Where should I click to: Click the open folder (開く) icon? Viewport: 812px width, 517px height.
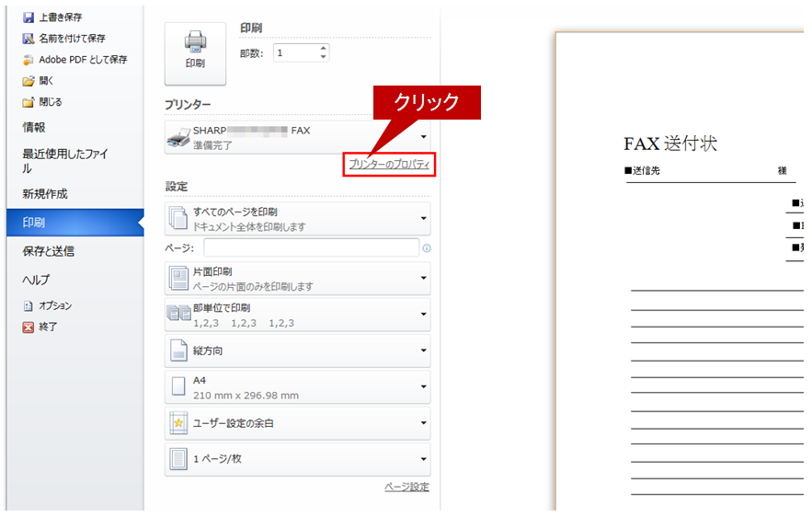[x=29, y=81]
